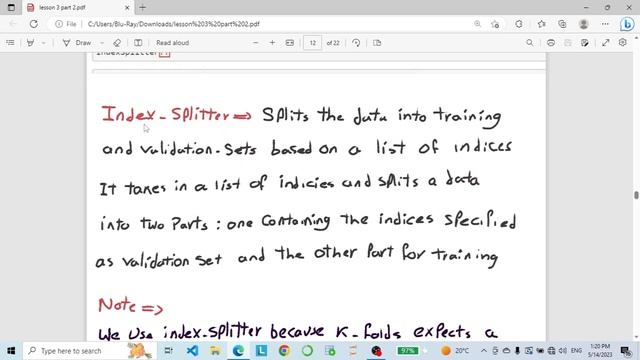Image resolution: width=640 pixels, height=360 pixels.
Task: Open File Explorer from taskbar
Action: (215, 351)
